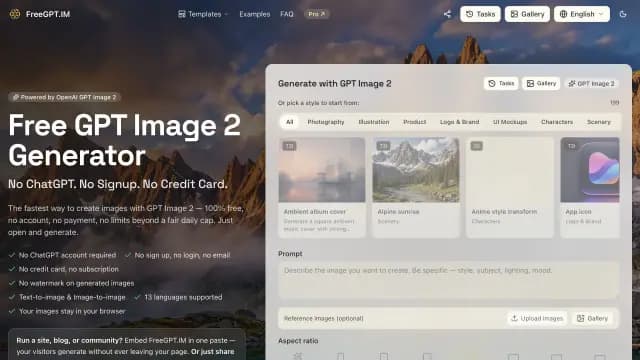Open the FAQ menu item
This screenshot has width=640, height=360.
pyautogui.click(x=287, y=14)
